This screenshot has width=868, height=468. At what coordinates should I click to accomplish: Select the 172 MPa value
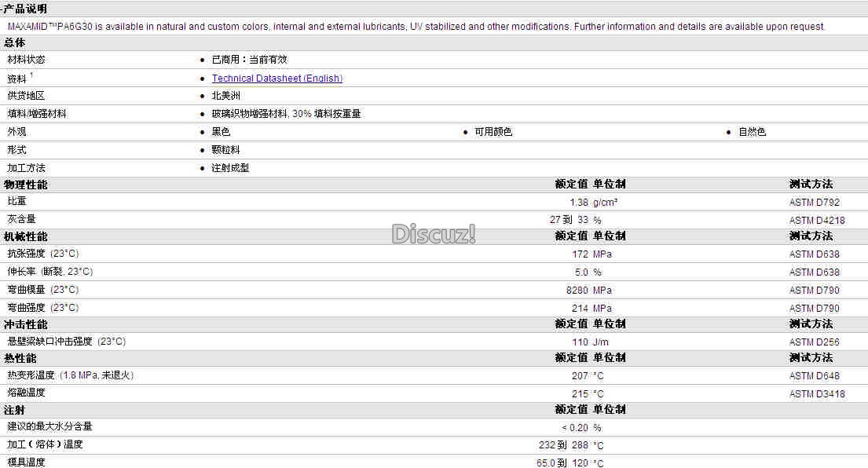click(591, 254)
